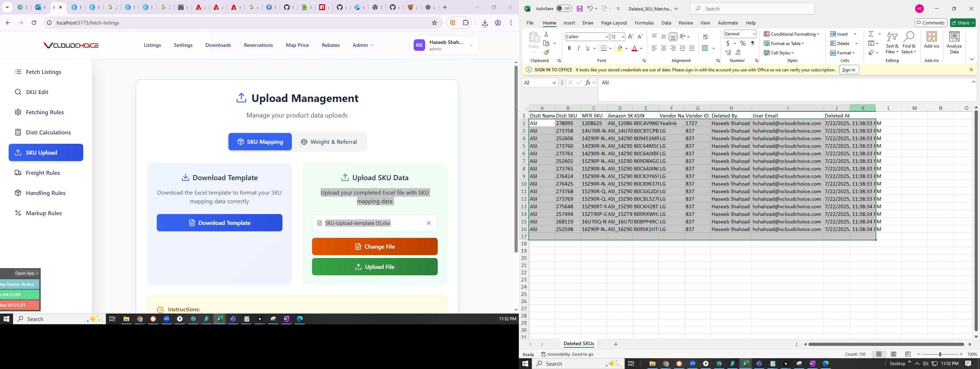Click the Increase Indent icon

pos(692,48)
